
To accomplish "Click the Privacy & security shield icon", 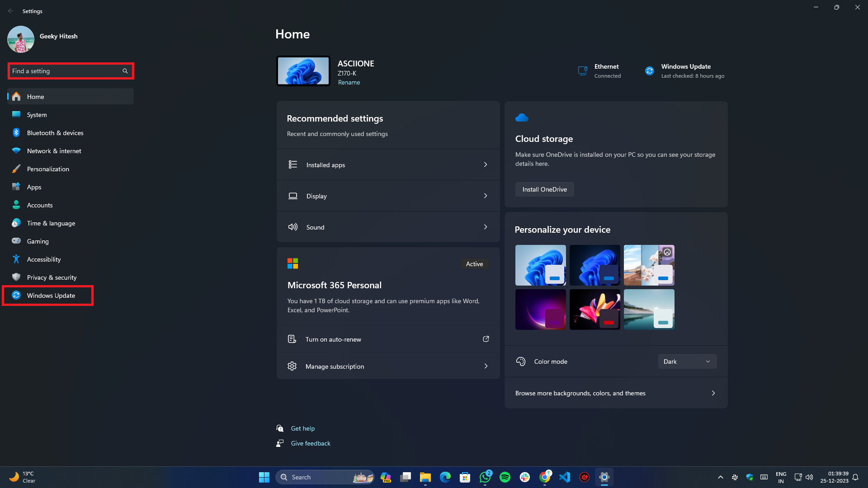I will pos(16,277).
